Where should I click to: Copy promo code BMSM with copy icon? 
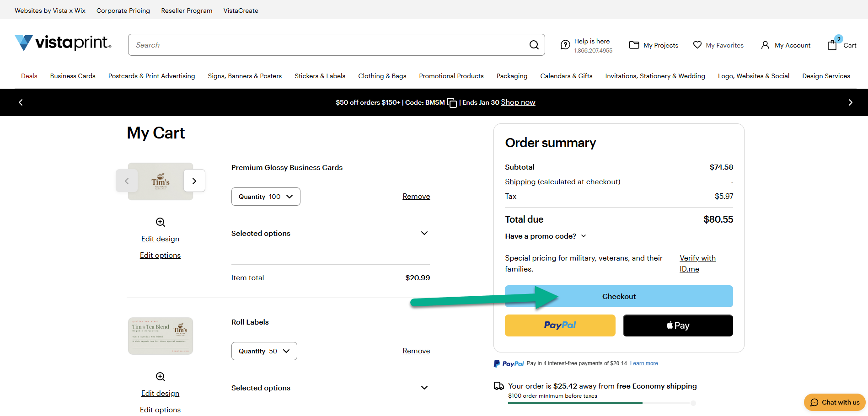452,103
